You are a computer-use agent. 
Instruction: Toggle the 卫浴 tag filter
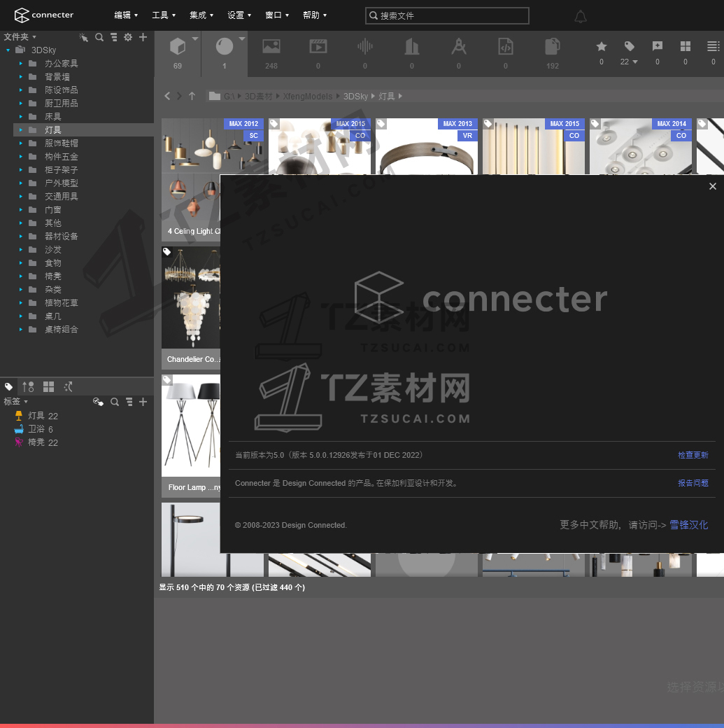point(36,429)
